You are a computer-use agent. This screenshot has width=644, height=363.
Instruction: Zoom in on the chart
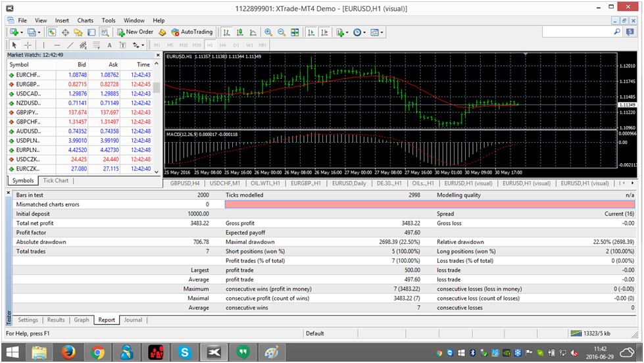268,32
